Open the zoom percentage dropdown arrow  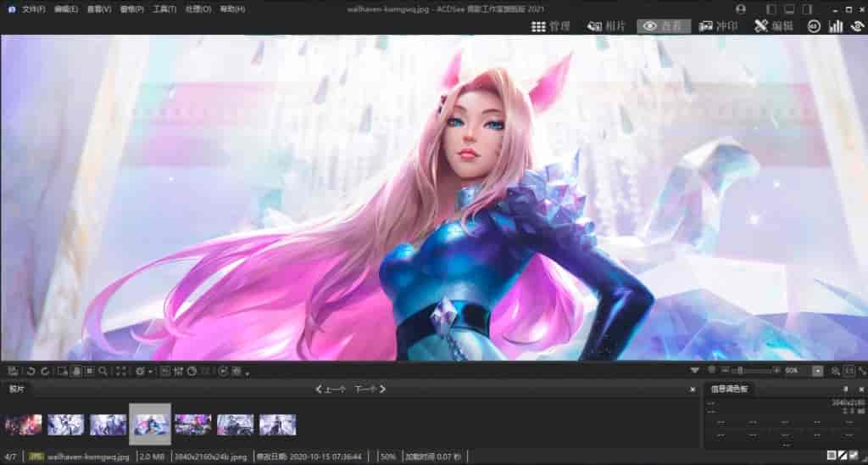coord(818,371)
